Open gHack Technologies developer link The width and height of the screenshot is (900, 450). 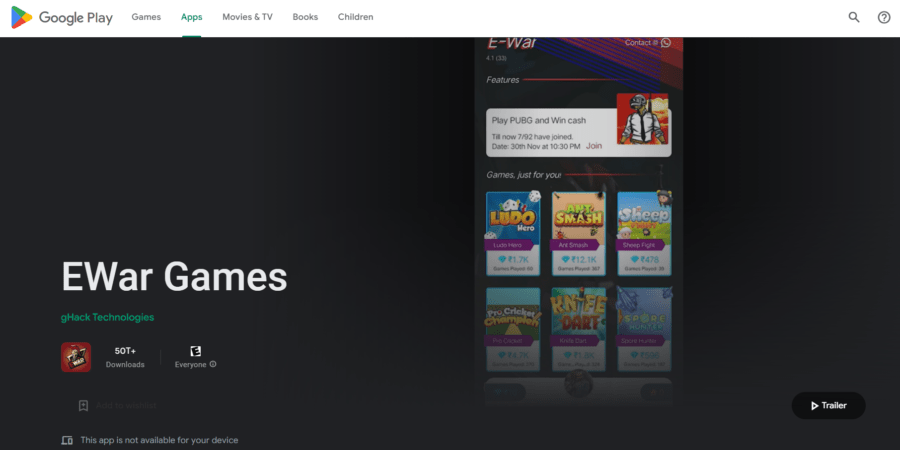click(x=107, y=317)
